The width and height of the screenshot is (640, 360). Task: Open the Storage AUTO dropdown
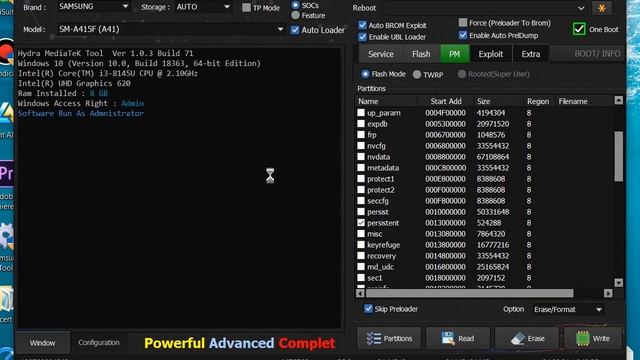point(204,7)
